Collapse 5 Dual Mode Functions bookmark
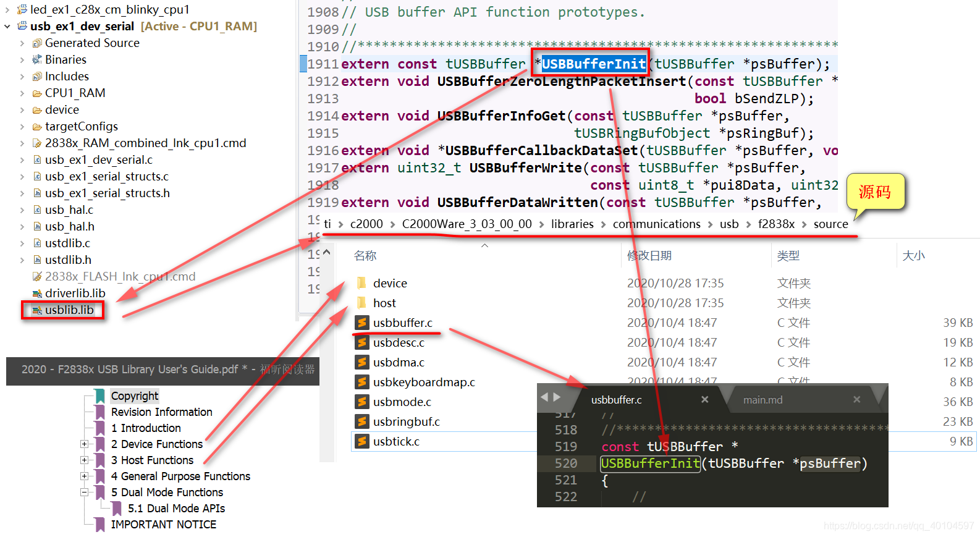 pos(83,492)
